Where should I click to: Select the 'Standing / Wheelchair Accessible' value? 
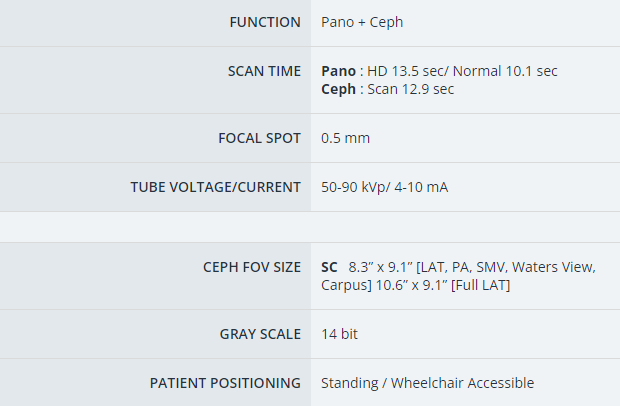coord(427,383)
